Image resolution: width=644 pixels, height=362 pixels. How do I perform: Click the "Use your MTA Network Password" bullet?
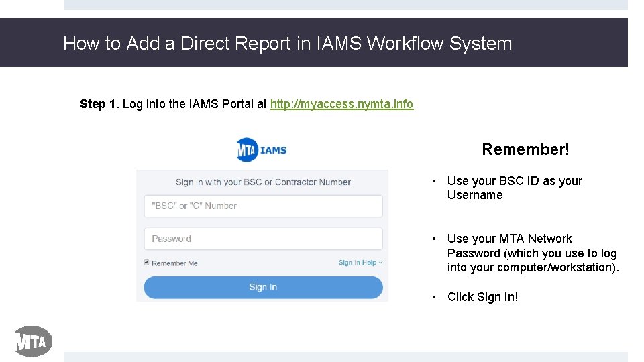point(533,253)
